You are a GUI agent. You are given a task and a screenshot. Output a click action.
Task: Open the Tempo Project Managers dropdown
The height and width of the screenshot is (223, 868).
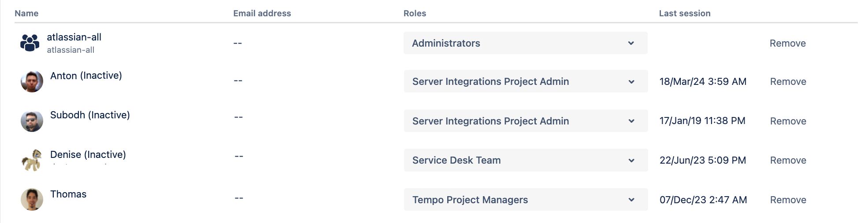point(525,200)
